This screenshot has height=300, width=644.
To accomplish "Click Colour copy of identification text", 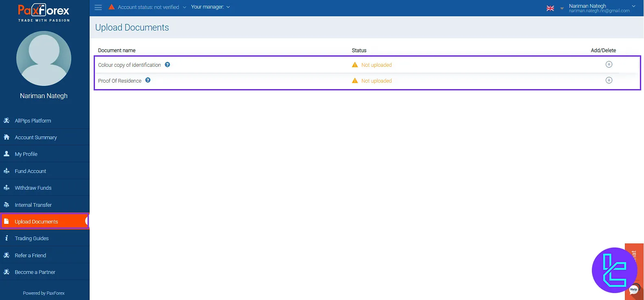I will pos(130,65).
